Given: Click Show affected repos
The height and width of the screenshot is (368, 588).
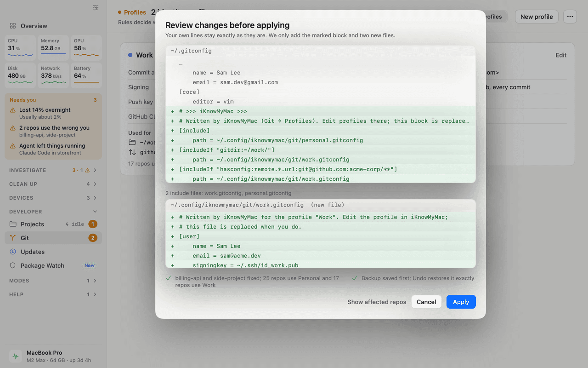Looking at the screenshot, I should [x=377, y=302].
